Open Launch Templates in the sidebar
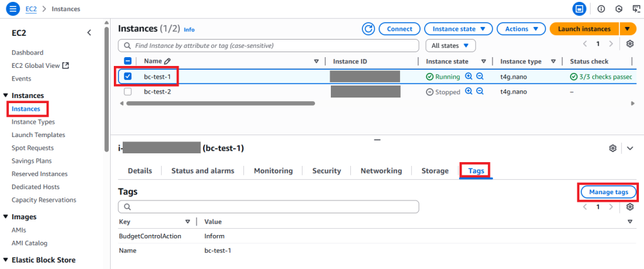 [38, 134]
